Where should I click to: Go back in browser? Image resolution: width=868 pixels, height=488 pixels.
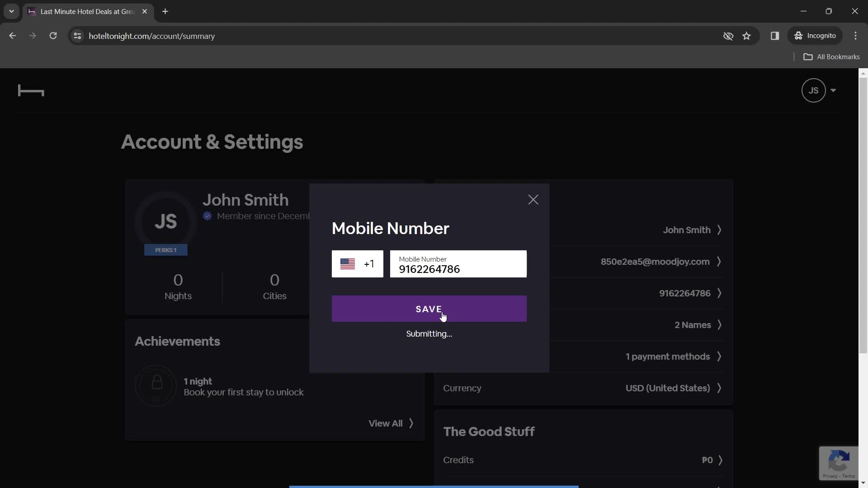pos(12,36)
